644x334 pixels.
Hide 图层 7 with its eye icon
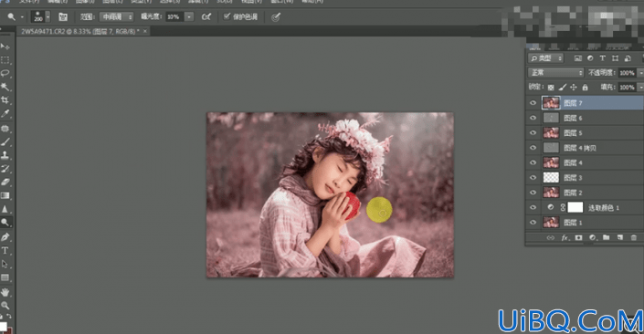533,103
